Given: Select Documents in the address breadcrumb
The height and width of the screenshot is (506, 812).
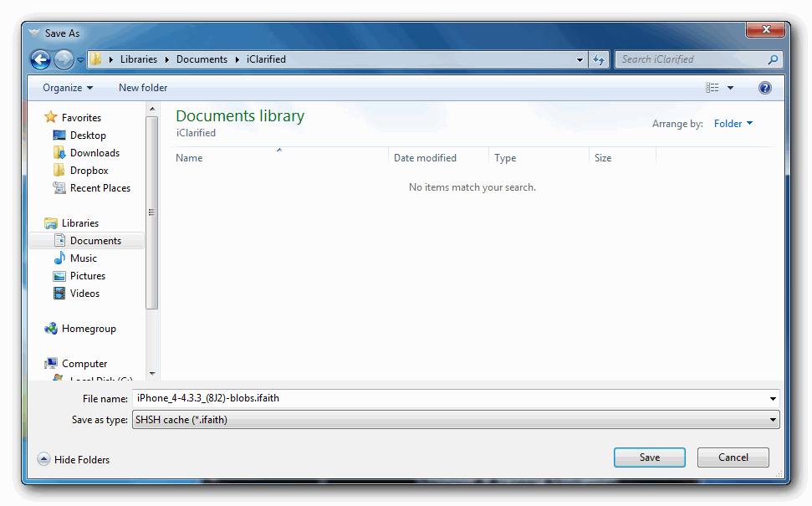Looking at the screenshot, I should (x=202, y=59).
